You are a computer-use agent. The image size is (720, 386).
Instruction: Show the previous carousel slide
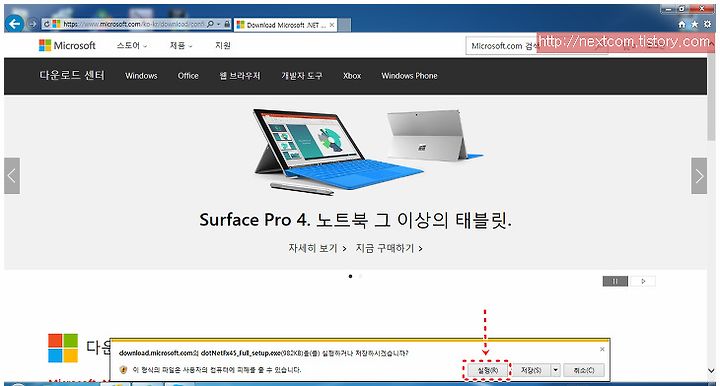tap(12, 176)
